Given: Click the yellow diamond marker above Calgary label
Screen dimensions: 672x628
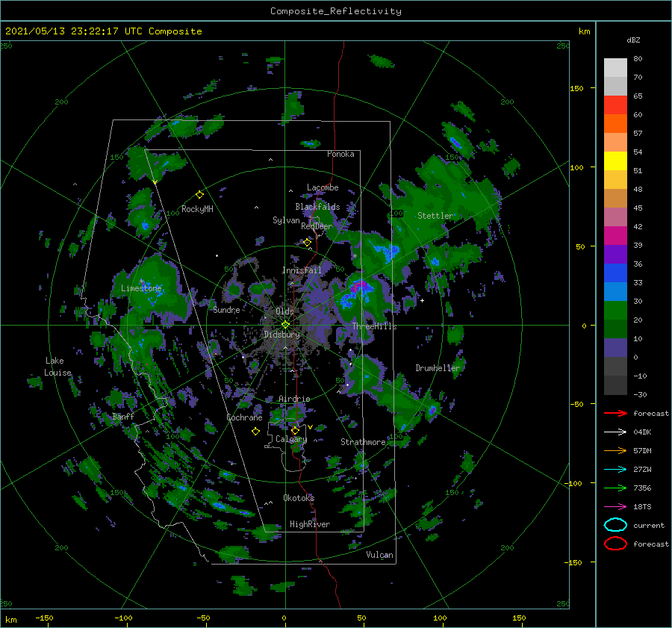Looking at the screenshot, I should click(x=295, y=430).
